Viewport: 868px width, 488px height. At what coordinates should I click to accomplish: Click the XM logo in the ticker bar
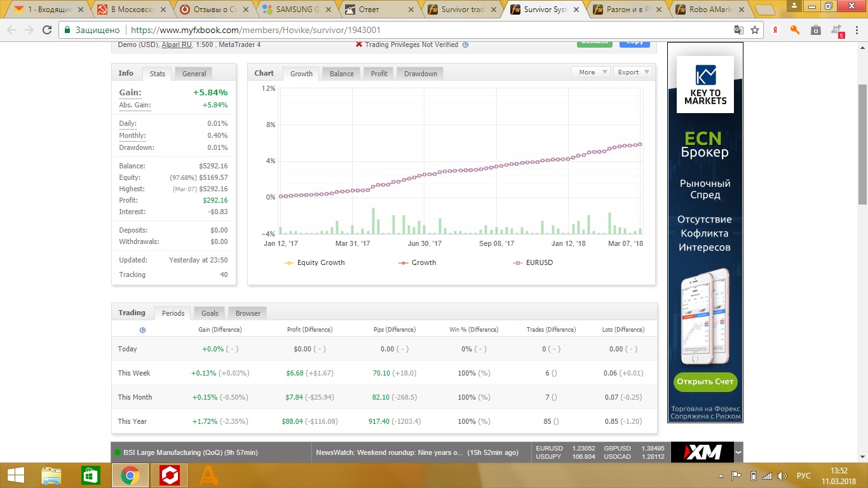(702, 452)
